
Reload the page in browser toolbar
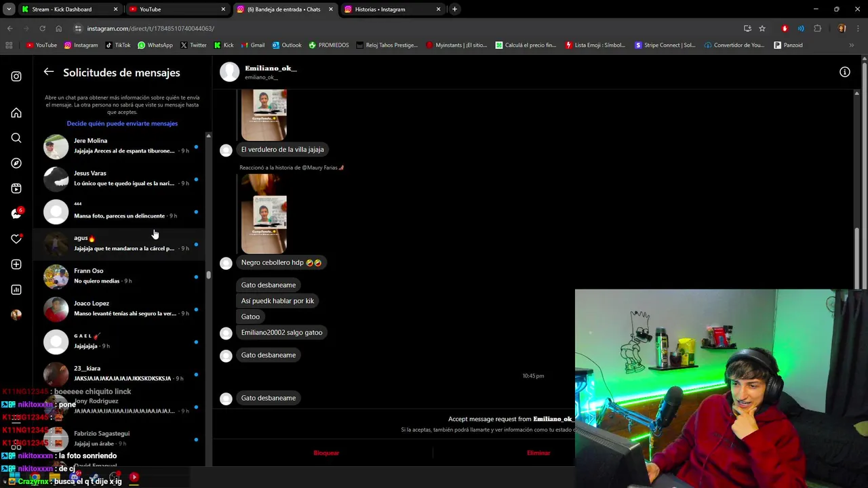click(42, 28)
